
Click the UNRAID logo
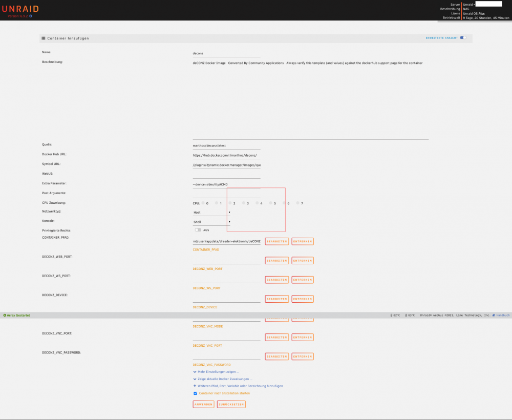tap(20, 9)
